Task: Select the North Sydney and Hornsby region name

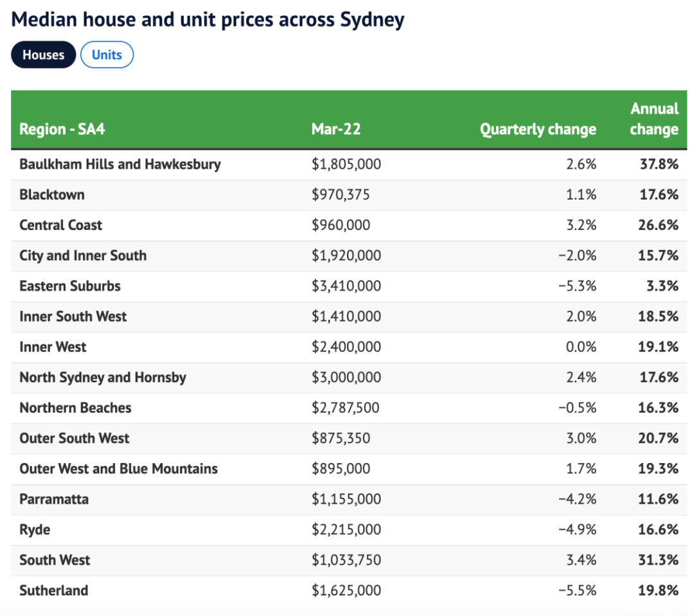Action: (x=103, y=378)
